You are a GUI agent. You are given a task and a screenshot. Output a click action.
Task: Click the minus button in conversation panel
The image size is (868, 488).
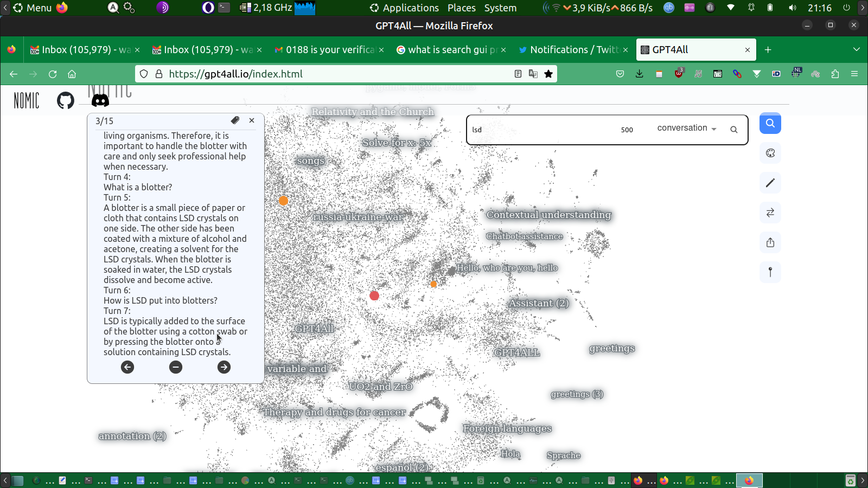click(x=176, y=367)
